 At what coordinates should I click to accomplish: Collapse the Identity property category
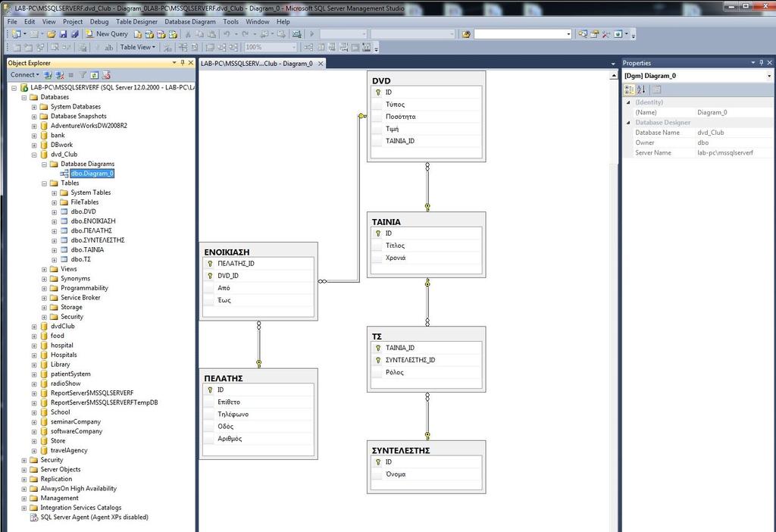click(x=628, y=102)
